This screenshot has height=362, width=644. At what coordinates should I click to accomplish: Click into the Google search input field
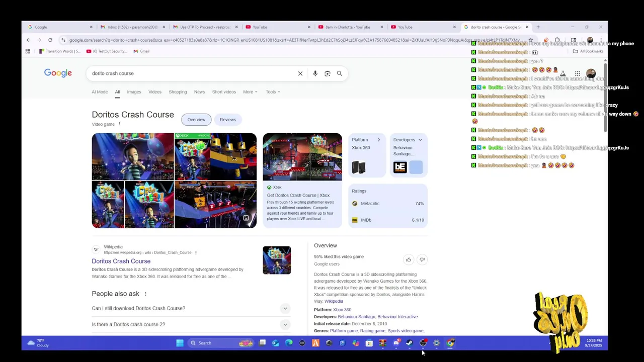coord(193,73)
